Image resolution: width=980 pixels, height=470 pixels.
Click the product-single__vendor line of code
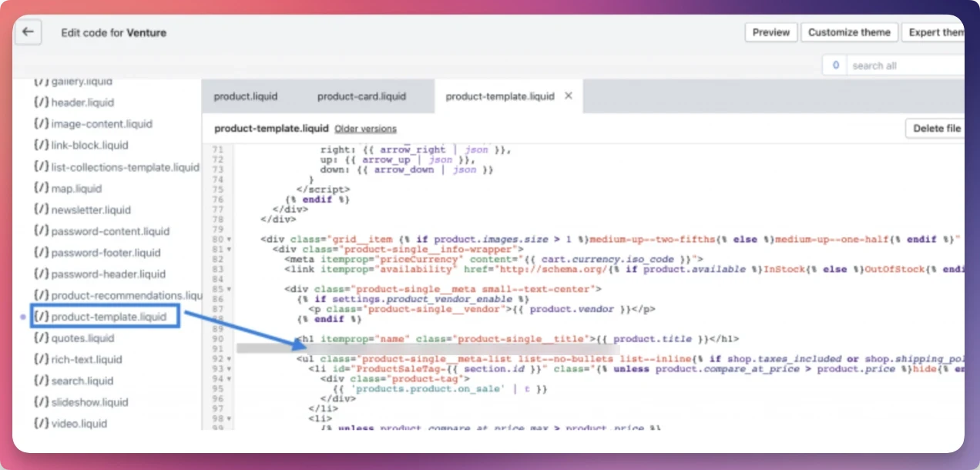pyautogui.click(x=482, y=309)
